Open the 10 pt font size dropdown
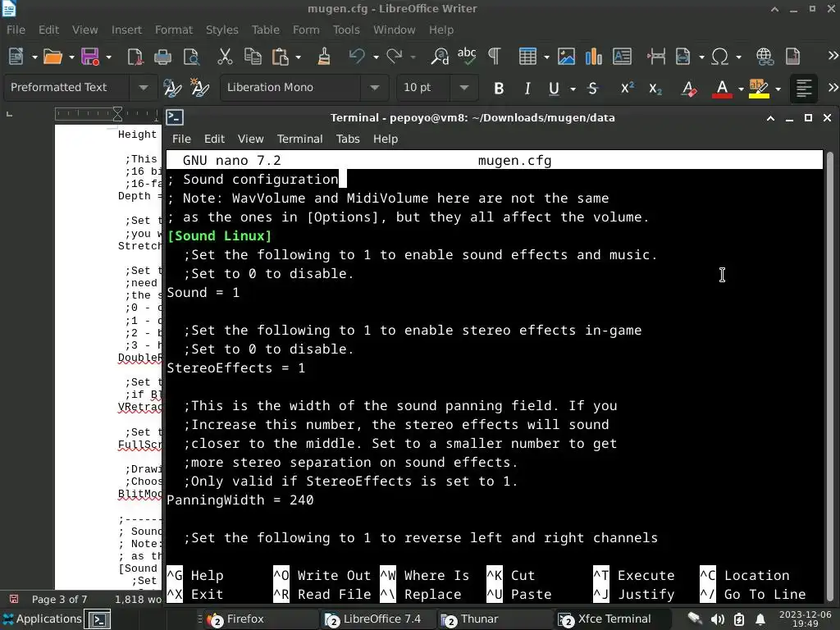The height and width of the screenshot is (630, 840). 464,87
